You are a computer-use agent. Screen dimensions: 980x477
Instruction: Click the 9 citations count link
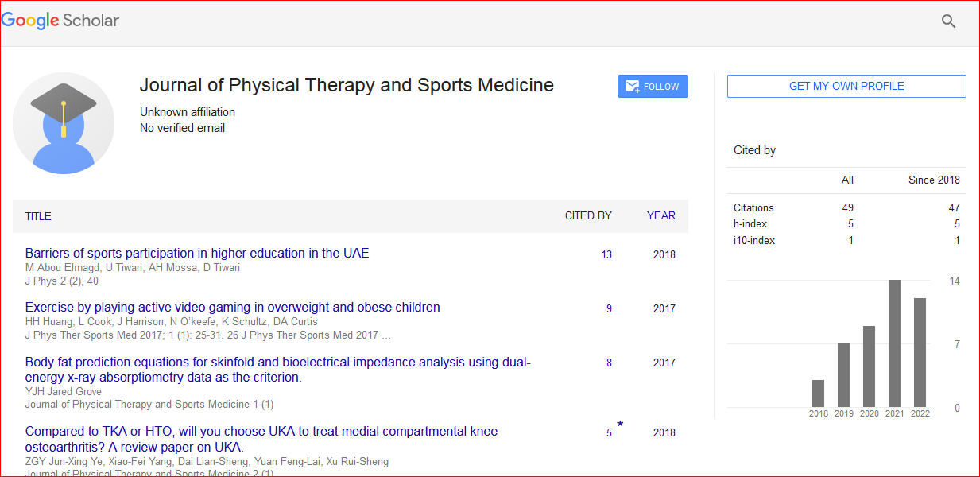pyautogui.click(x=609, y=309)
